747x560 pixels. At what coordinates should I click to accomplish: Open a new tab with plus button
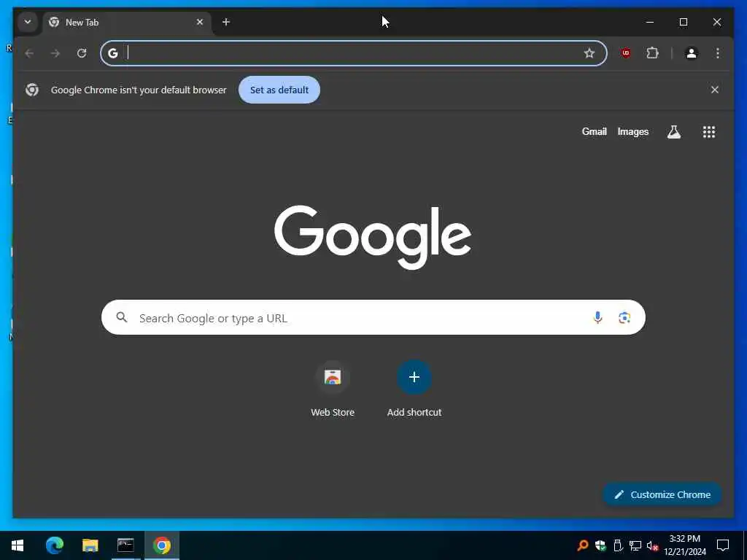point(226,22)
